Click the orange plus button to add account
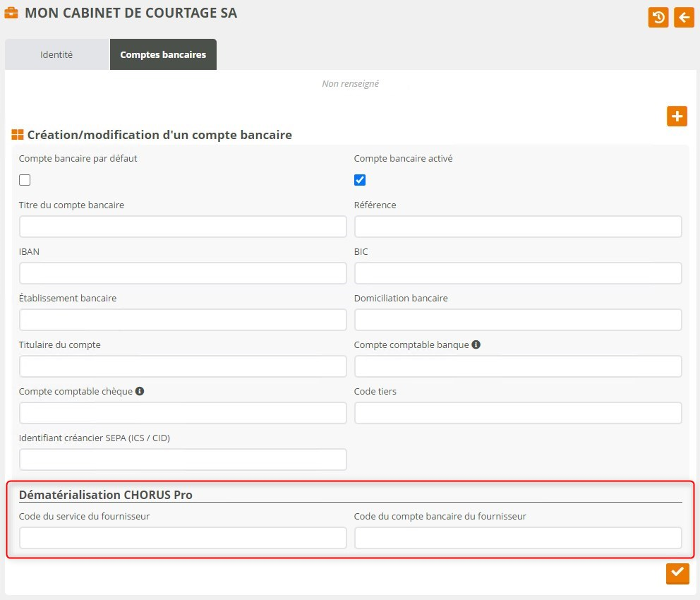 click(677, 116)
